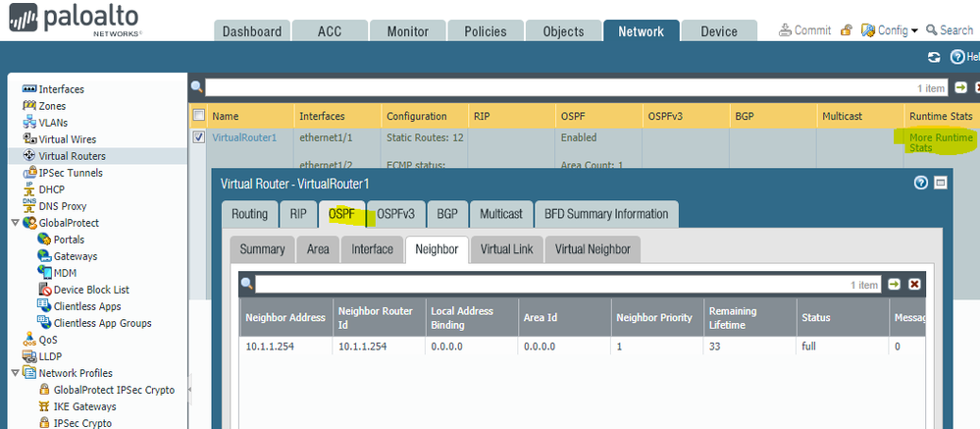Click the Device Block List icon
This screenshot has height=429, width=980.
point(44,290)
